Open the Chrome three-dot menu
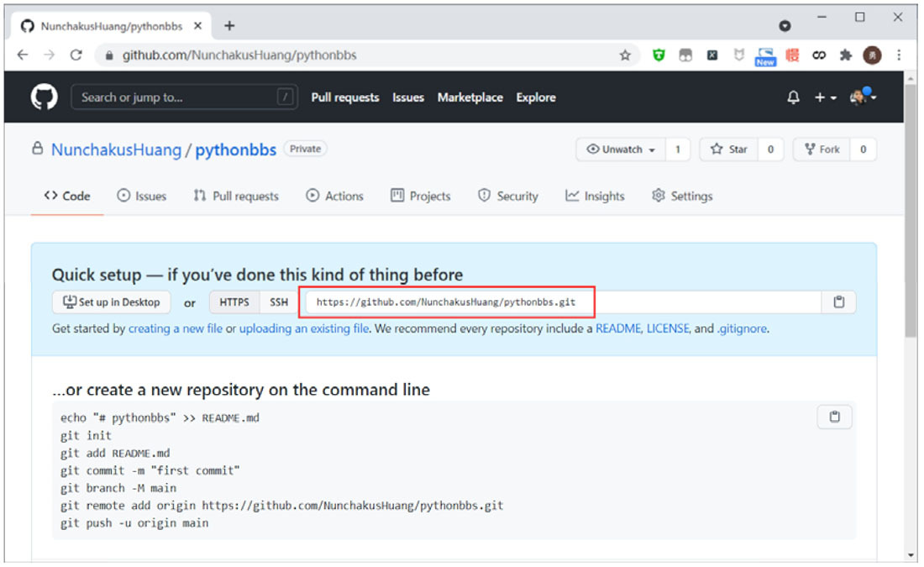The image size is (924, 567). click(x=899, y=55)
